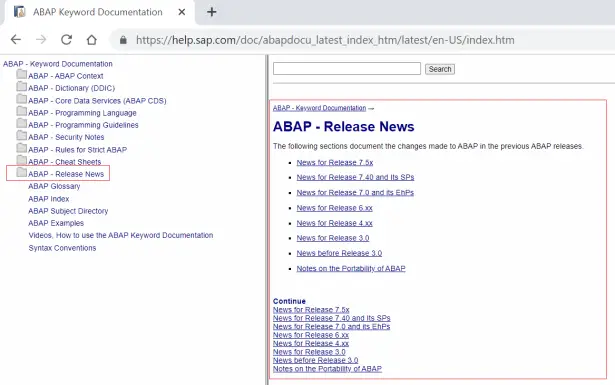Viewport: 615px width, 385px height.
Task: Under Continue, open News for Release 7.40 and Its SPs
Action: coord(331,318)
